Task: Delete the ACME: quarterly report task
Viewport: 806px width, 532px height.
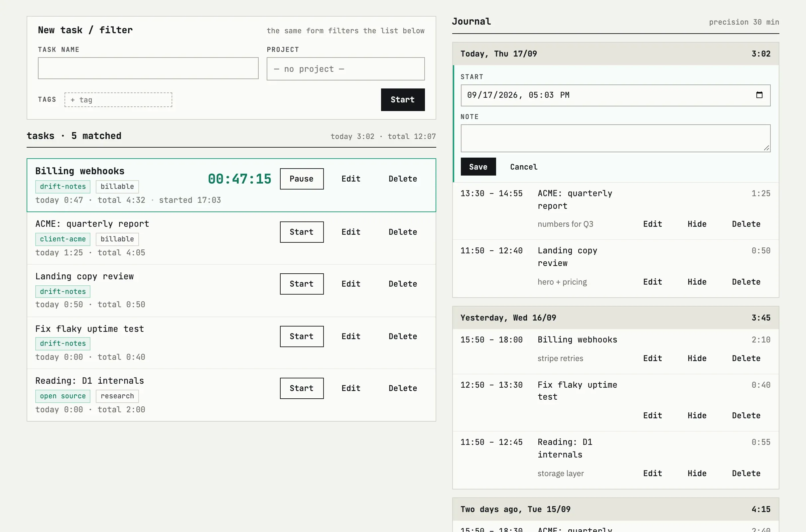Action: point(403,232)
